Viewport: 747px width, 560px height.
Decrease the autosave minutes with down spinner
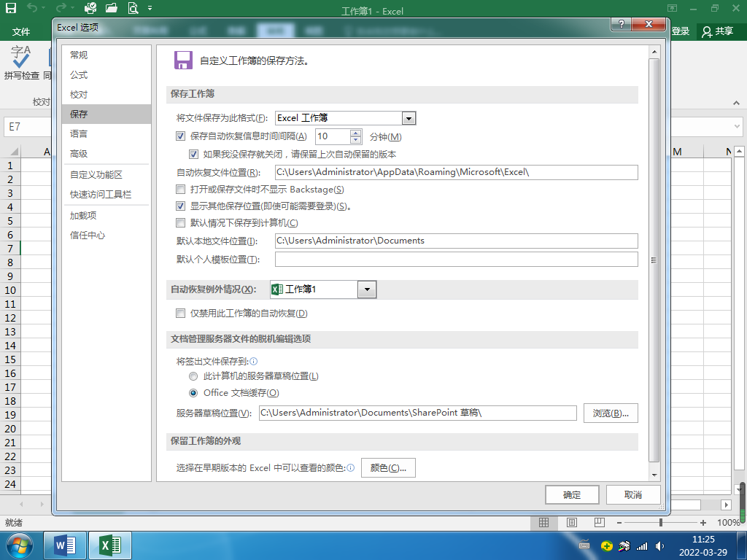click(356, 140)
